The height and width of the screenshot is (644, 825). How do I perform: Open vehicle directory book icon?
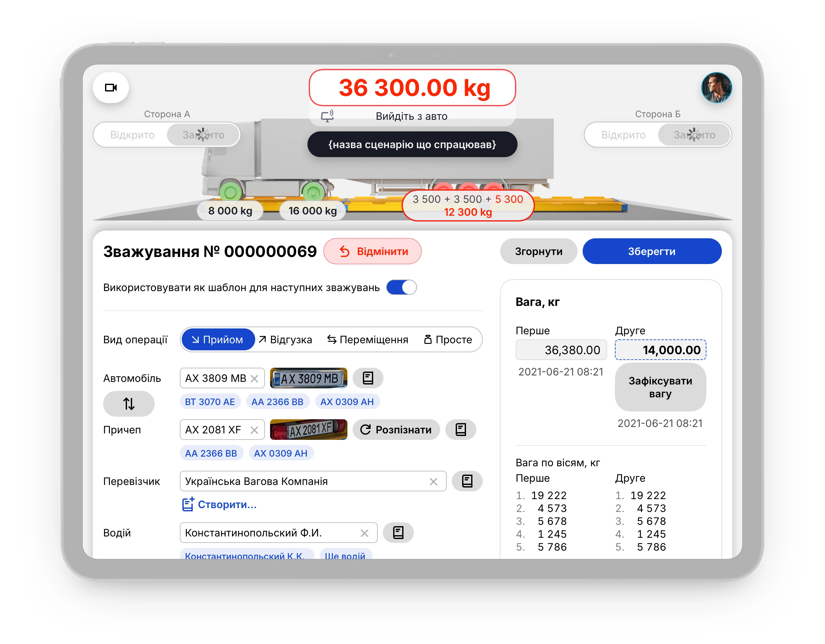click(x=368, y=378)
